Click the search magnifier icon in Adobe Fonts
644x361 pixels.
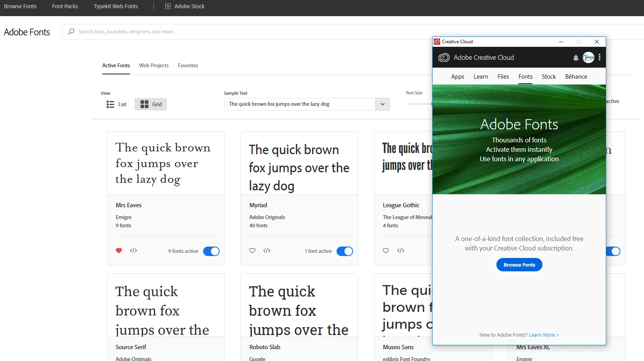(x=71, y=31)
